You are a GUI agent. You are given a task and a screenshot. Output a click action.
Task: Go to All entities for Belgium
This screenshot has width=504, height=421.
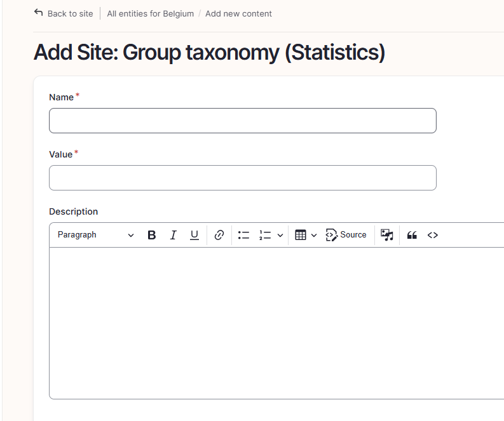click(x=150, y=13)
